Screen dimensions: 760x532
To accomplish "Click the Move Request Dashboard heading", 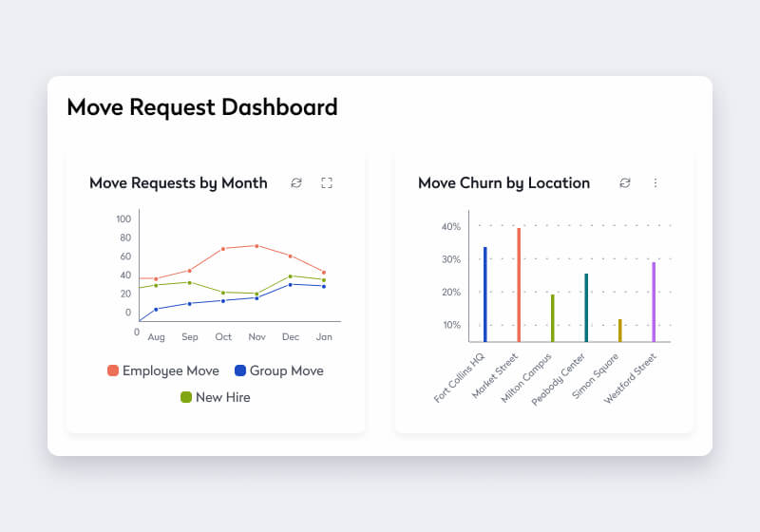I will coord(202,107).
